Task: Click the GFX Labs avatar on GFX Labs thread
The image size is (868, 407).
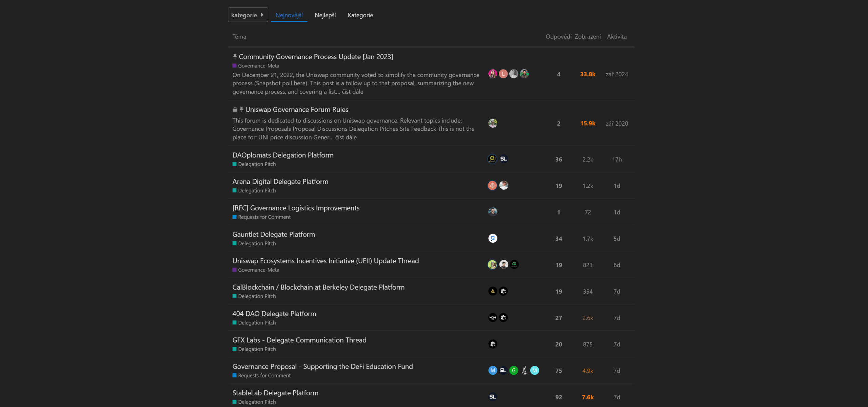Action: (493, 344)
